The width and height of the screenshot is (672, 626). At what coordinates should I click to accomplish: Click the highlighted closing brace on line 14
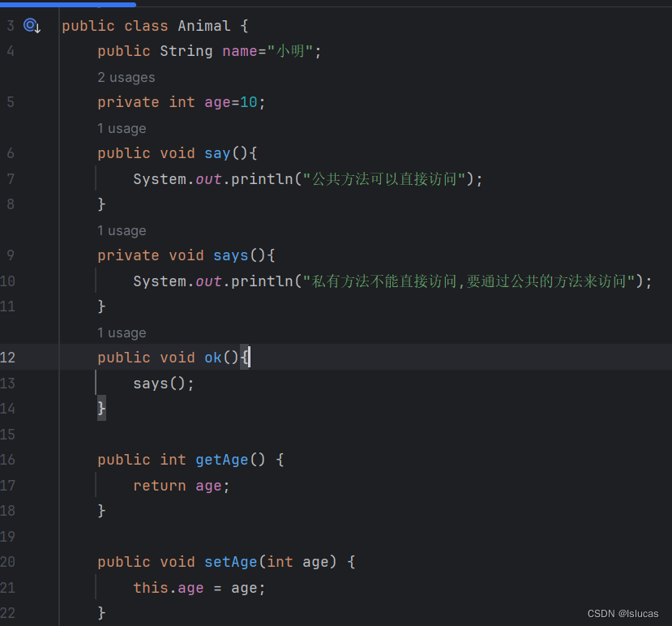point(101,409)
